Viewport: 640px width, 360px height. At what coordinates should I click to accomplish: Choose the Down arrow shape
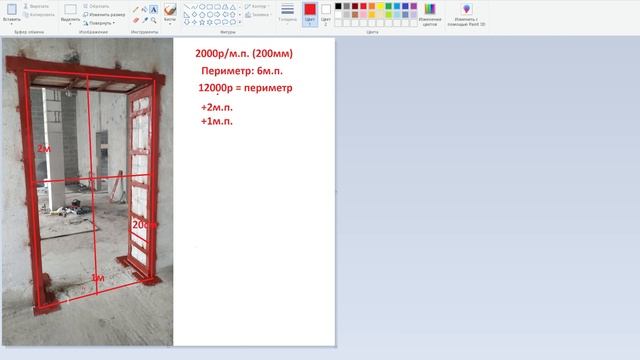pos(187,22)
